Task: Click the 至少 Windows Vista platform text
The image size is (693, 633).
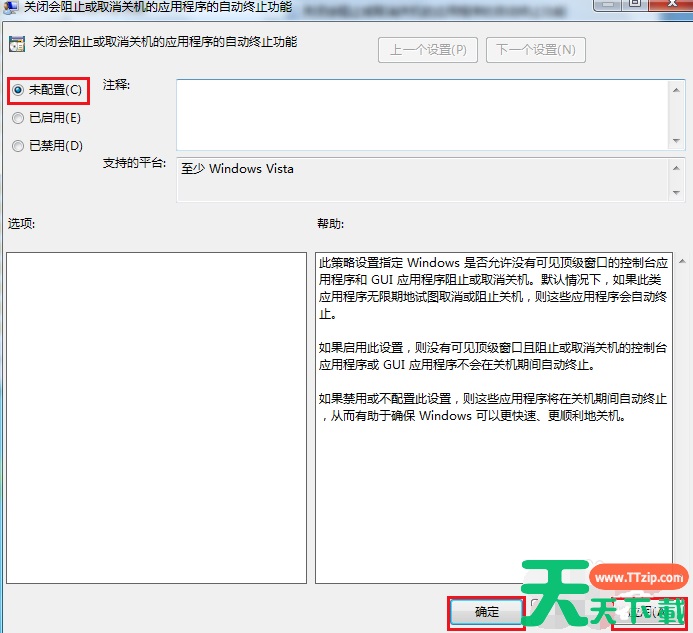Action: (237, 169)
